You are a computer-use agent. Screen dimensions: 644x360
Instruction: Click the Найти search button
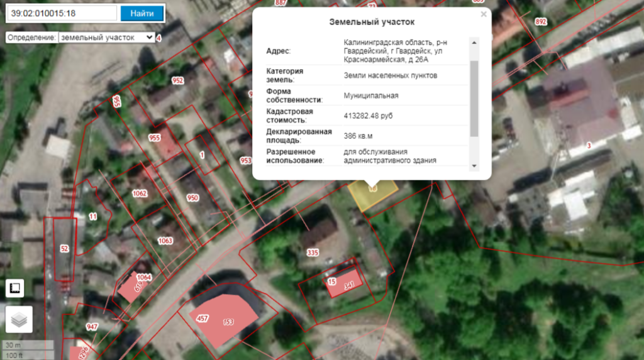pos(142,13)
